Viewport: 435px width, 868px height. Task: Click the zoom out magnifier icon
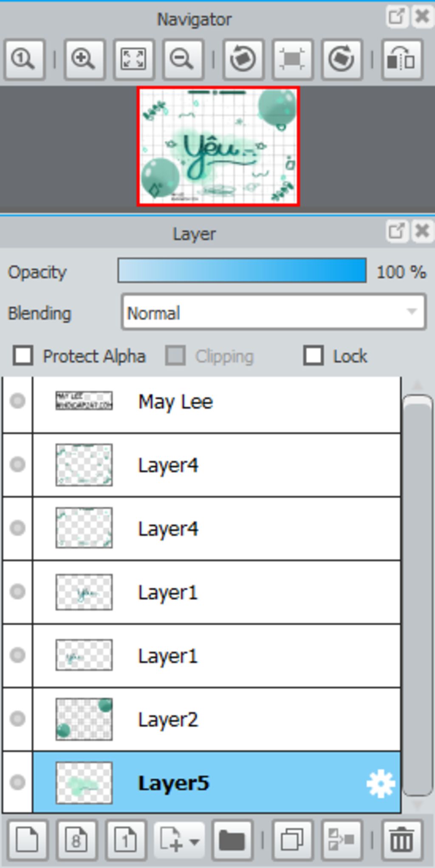coord(183,59)
